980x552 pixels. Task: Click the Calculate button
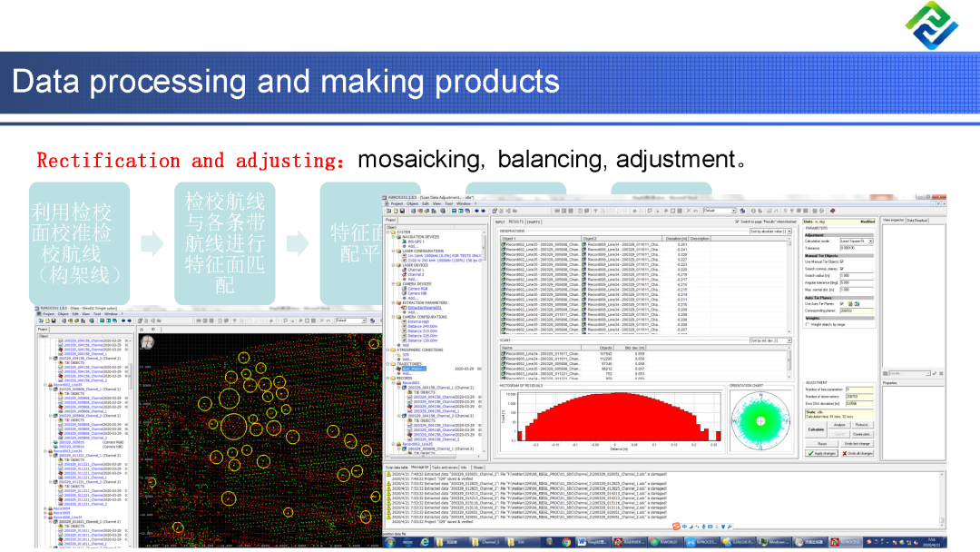click(x=817, y=429)
